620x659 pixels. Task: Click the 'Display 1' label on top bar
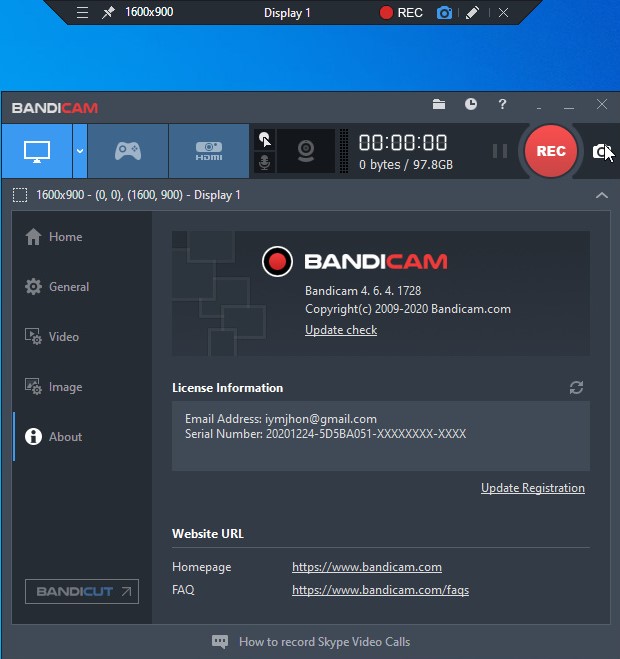click(x=287, y=13)
